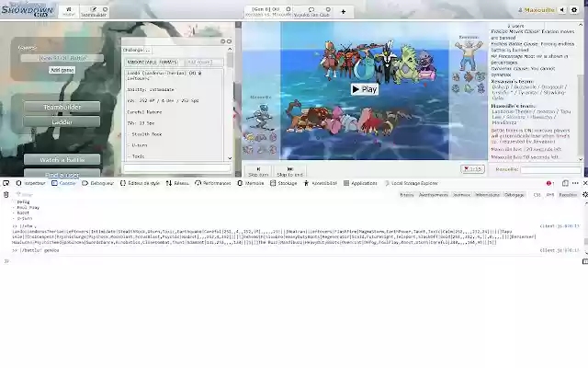The width and height of the screenshot is (588, 368).
Task: Click the battle chat log scroll-up arrow
Action: click(x=581, y=25)
